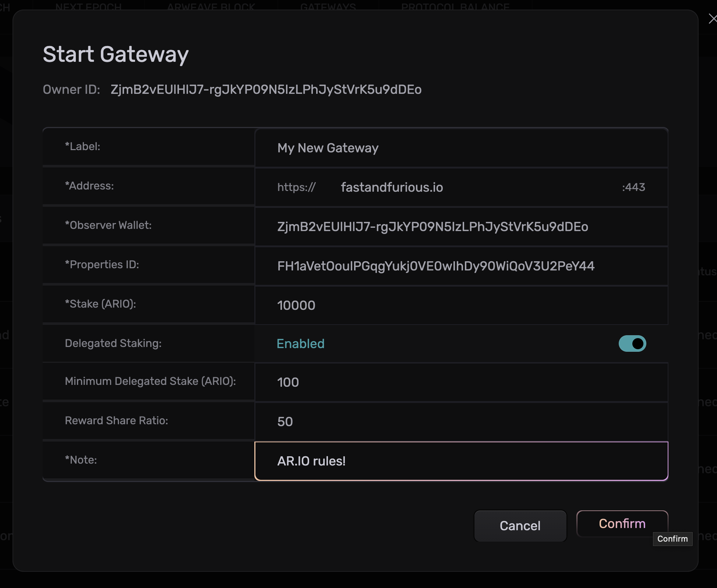717x588 pixels.
Task: Click the Stake (ARIO) field with 10000
Action: [x=460, y=305]
